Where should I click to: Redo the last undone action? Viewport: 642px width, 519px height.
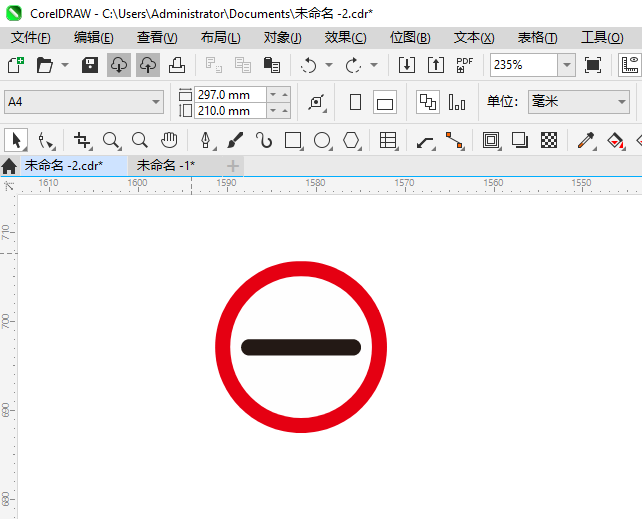pyautogui.click(x=353, y=65)
